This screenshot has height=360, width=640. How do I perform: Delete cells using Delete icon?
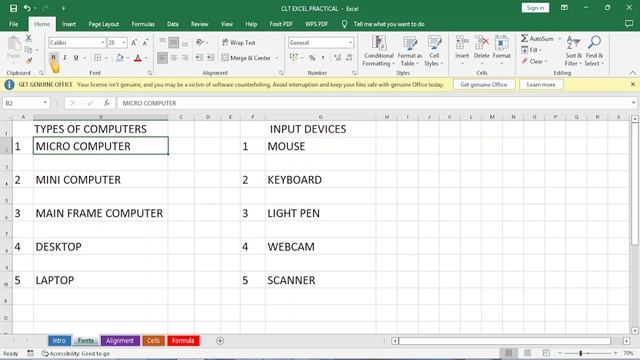pyautogui.click(x=482, y=50)
